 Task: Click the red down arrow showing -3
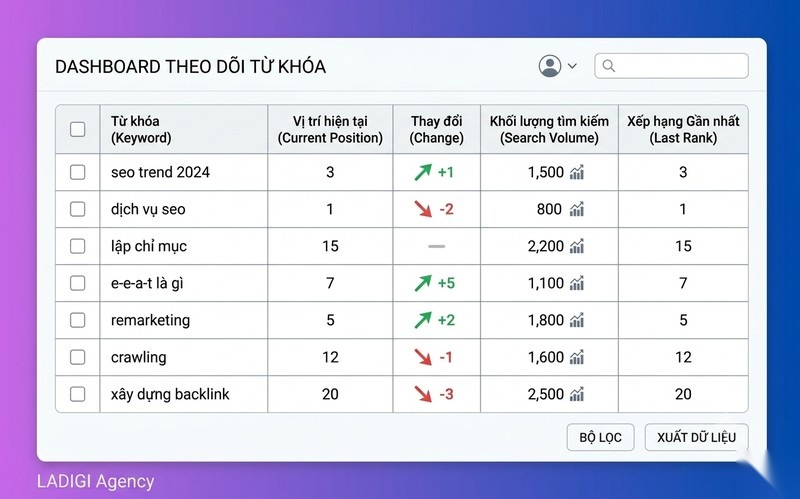click(x=423, y=394)
